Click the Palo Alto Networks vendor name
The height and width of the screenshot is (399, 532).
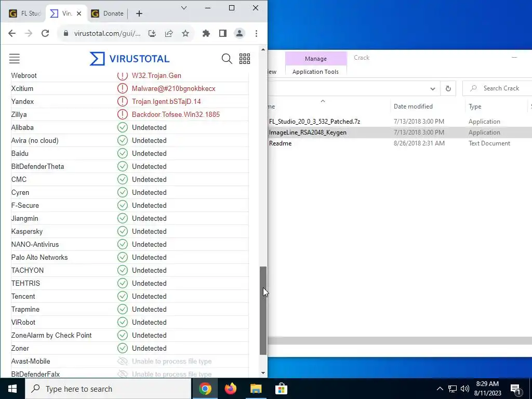(x=39, y=257)
